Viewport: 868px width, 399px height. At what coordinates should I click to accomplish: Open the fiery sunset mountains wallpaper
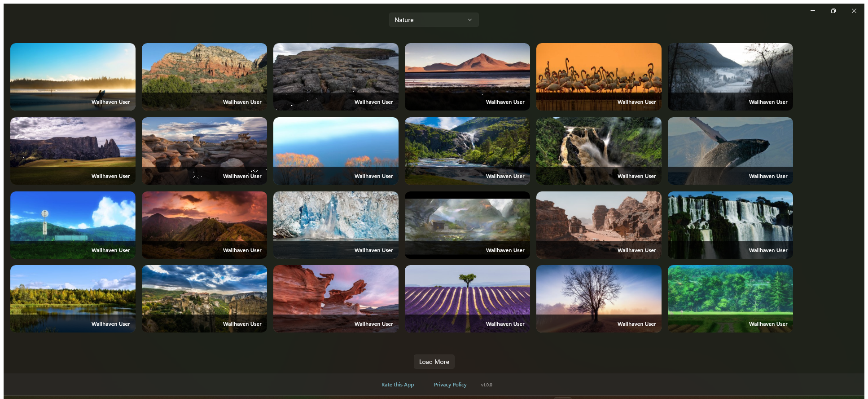click(204, 225)
